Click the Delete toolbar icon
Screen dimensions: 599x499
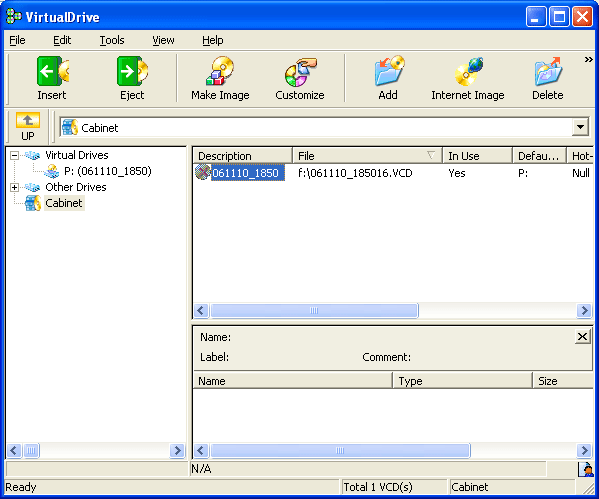548,71
